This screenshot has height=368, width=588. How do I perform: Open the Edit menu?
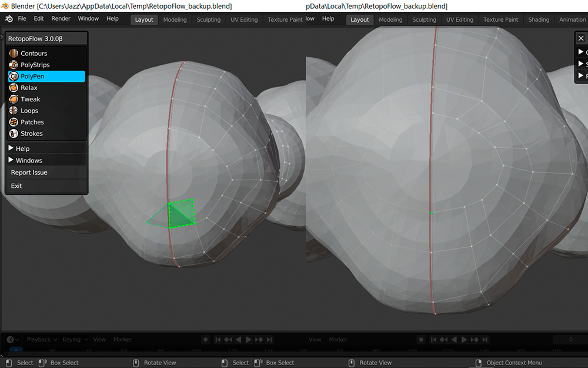click(39, 18)
